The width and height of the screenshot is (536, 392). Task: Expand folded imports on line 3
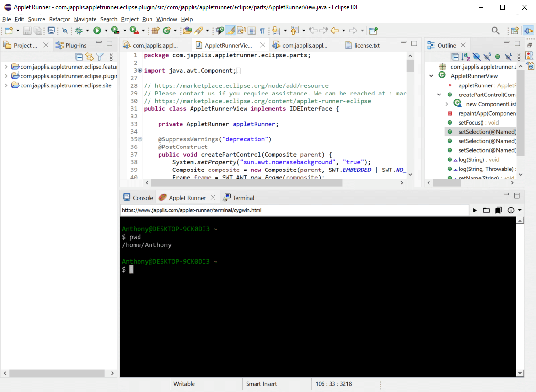pos(140,70)
